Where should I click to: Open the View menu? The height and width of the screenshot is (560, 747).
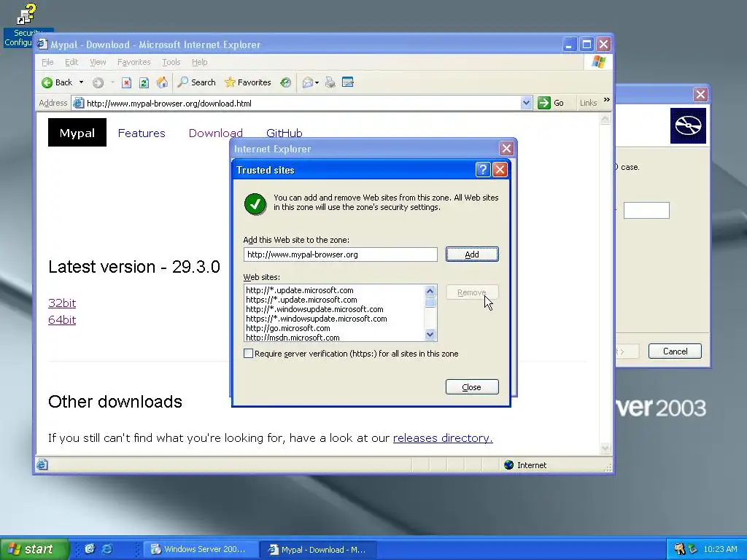[x=98, y=62]
